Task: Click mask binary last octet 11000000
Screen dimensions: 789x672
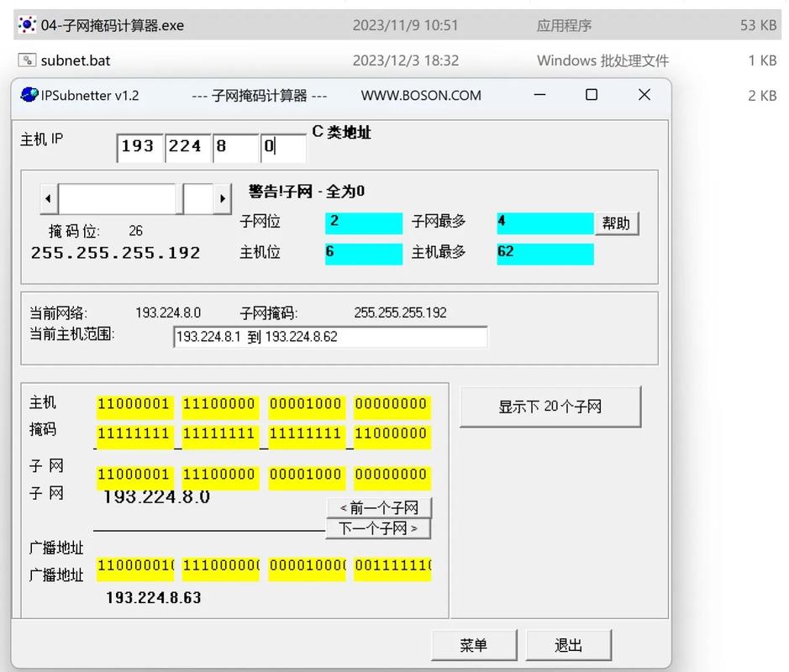Action: click(392, 436)
